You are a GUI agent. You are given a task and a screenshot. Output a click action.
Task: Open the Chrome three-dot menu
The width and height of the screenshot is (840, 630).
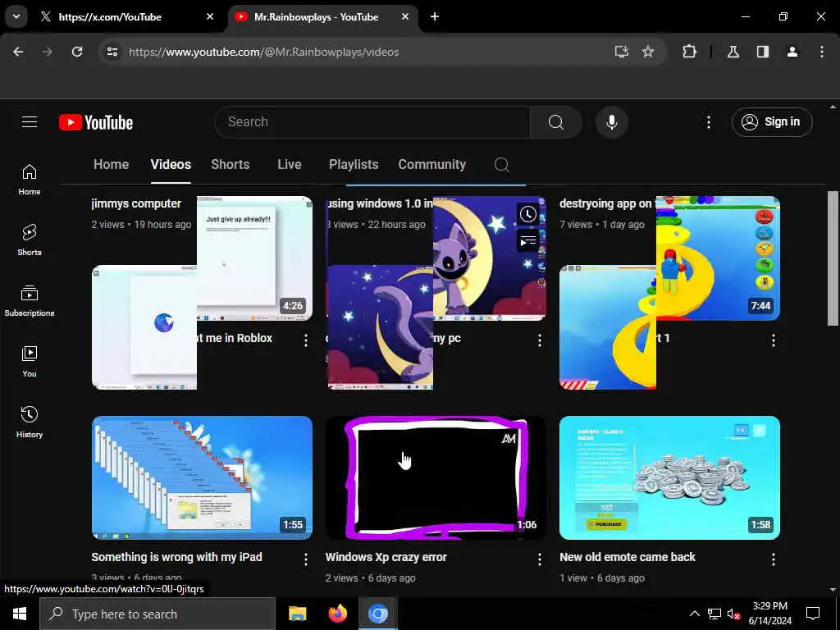822,52
